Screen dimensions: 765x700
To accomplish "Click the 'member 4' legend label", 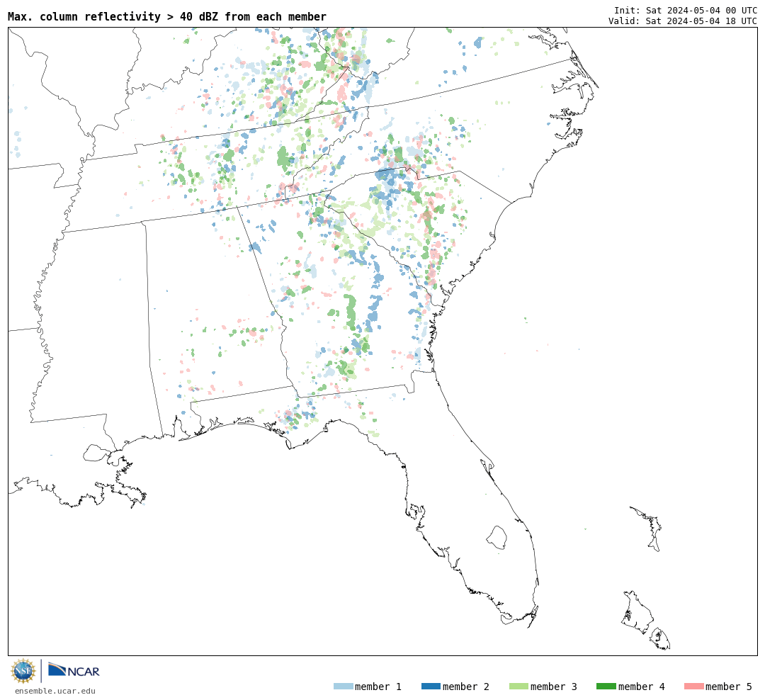I will pyautogui.click(x=641, y=687).
